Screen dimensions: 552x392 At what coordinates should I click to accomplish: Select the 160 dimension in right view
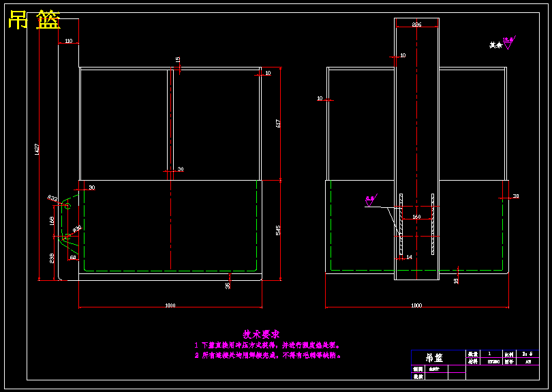416,217
